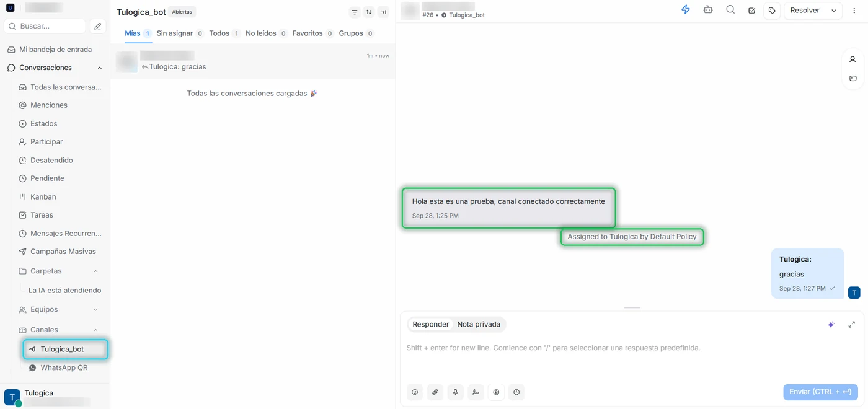The image size is (868, 409).
Task: Collapse the Canales section chevron
Action: 95,330
